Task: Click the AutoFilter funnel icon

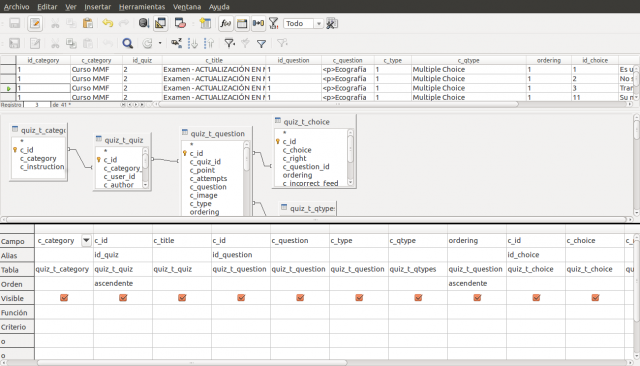Action: [229, 43]
